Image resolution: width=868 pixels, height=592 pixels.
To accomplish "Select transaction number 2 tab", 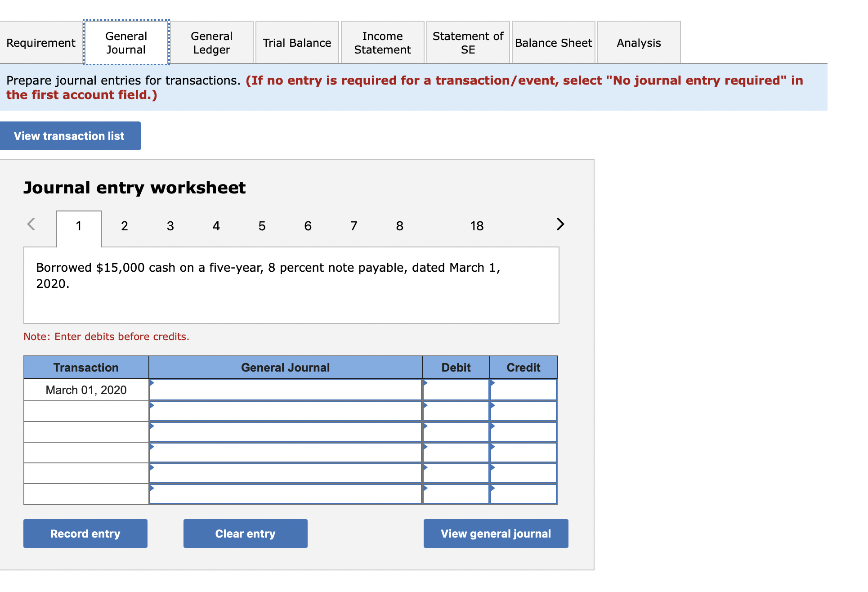I will (x=125, y=226).
